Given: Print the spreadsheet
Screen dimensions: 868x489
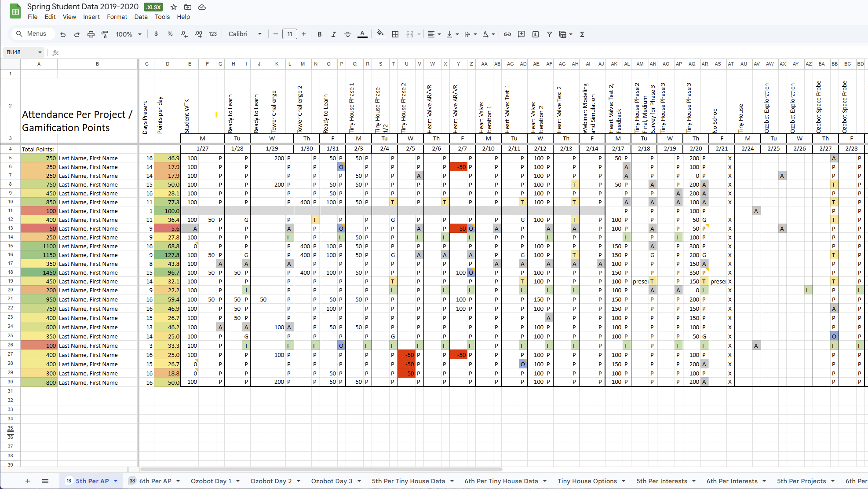Looking at the screenshot, I should [x=91, y=34].
